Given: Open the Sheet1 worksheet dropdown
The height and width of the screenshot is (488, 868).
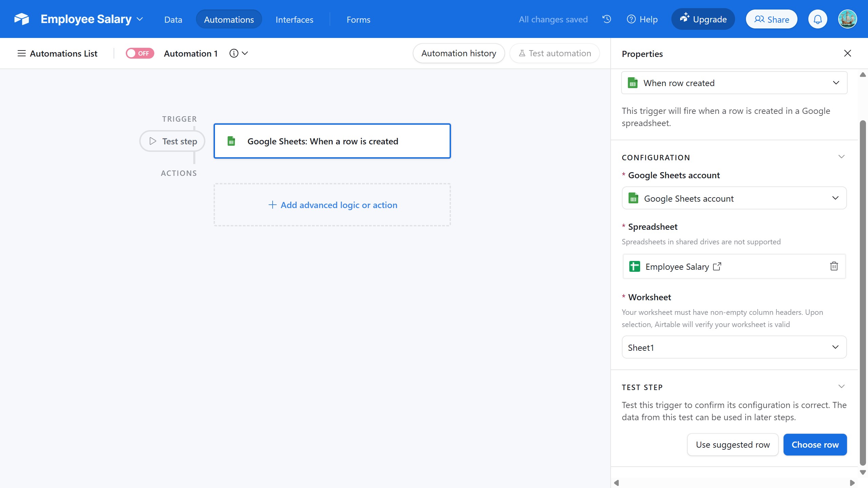Looking at the screenshot, I should 734,347.
